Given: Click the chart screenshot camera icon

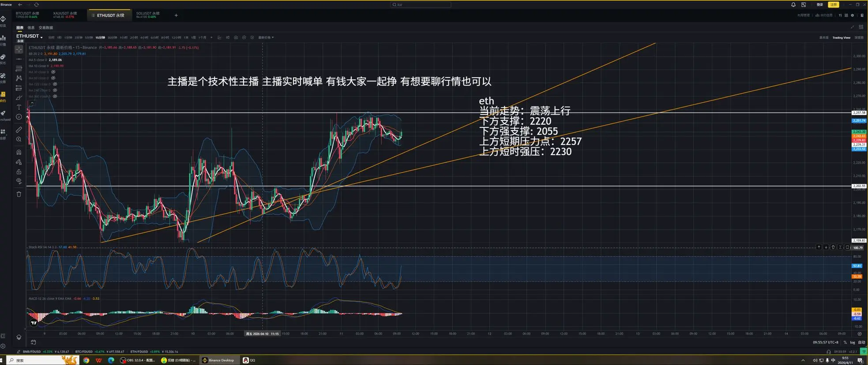Looking at the screenshot, I should click(x=236, y=37).
